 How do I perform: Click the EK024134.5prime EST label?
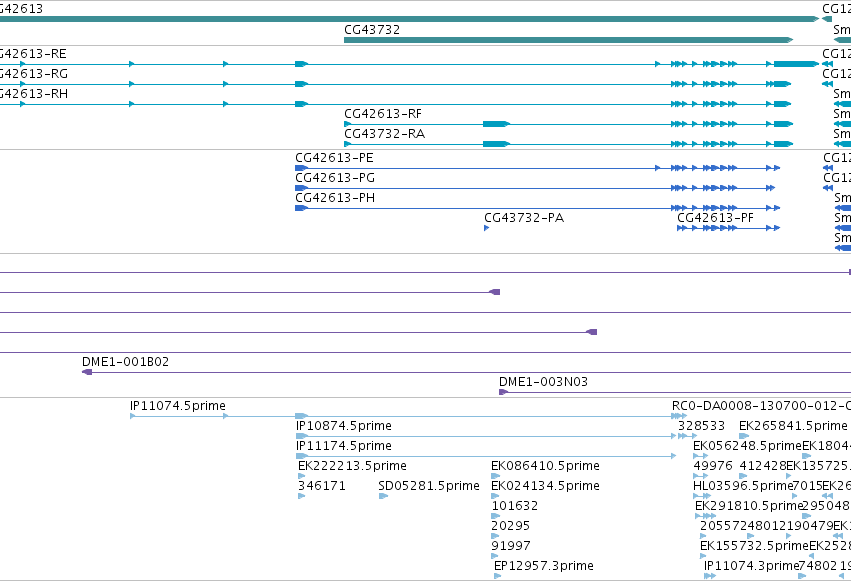pos(545,486)
